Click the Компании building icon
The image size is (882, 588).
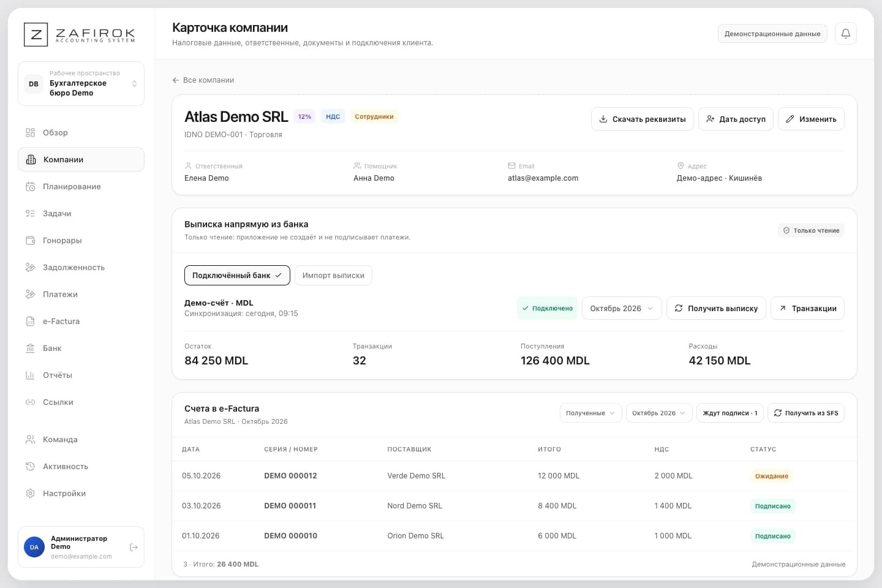pyautogui.click(x=31, y=160)
